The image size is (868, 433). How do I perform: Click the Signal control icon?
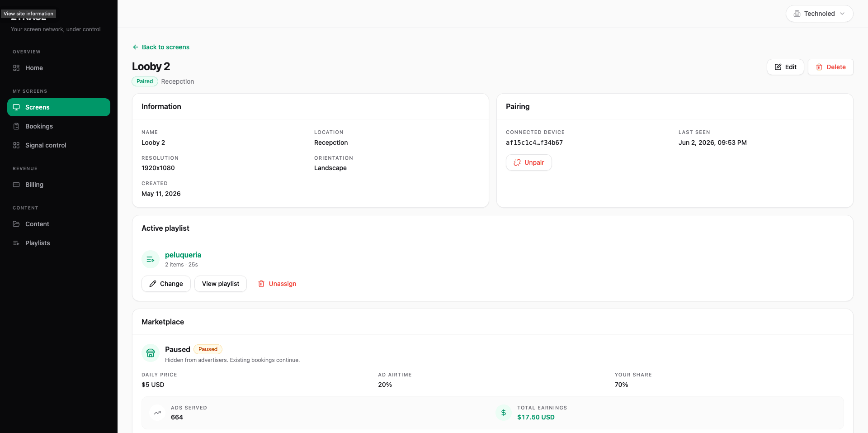(x=16, y=145)
